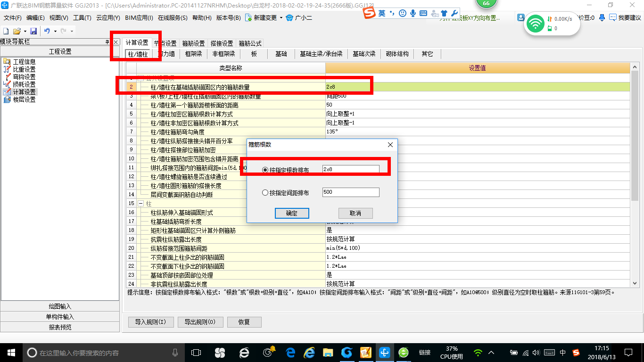
Task: Click the Open folder toolbar icon
Action: point(17,31)
